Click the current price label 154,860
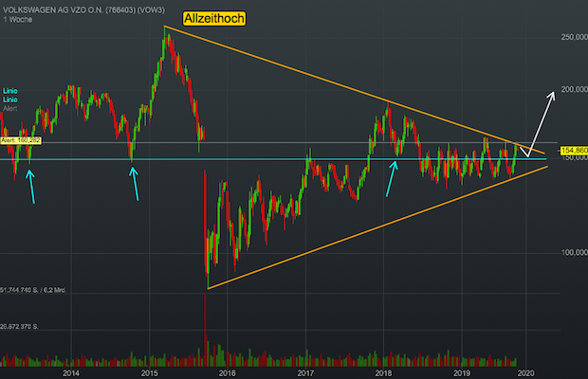 [574, 151]
